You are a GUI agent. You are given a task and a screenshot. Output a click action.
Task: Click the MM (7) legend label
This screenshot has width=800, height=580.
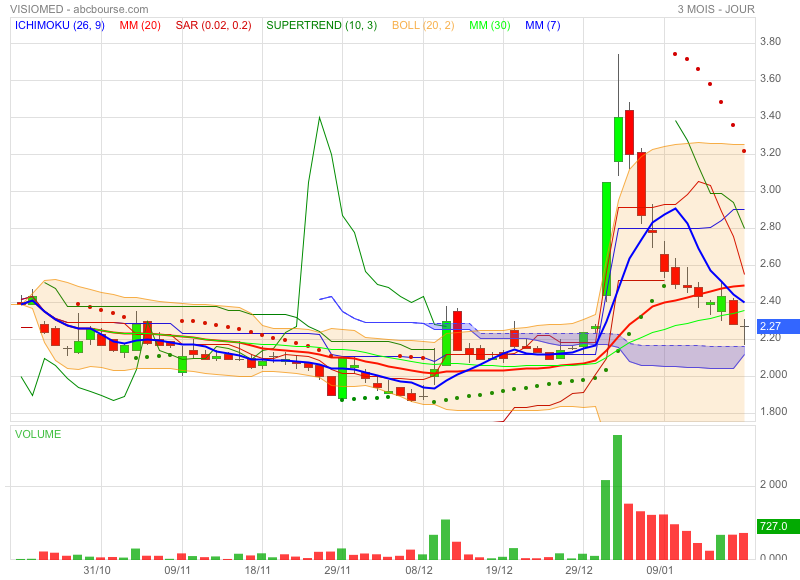pos(542,25)
